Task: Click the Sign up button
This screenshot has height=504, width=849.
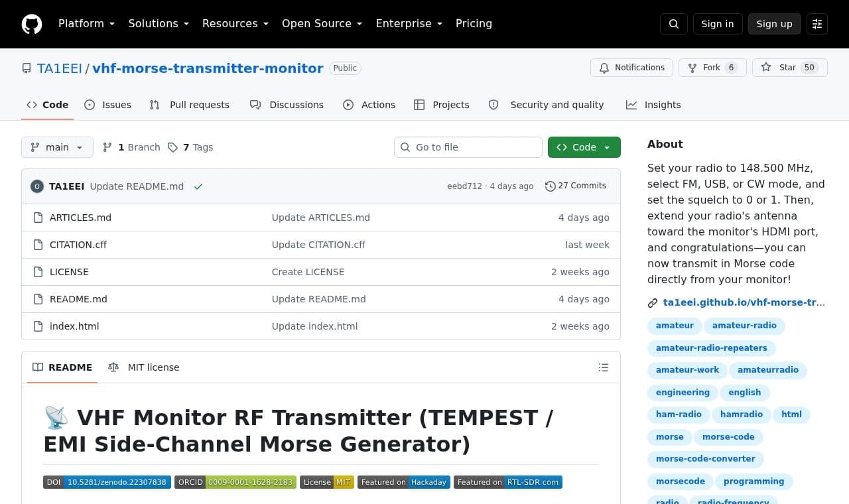Action: [775, 24]
